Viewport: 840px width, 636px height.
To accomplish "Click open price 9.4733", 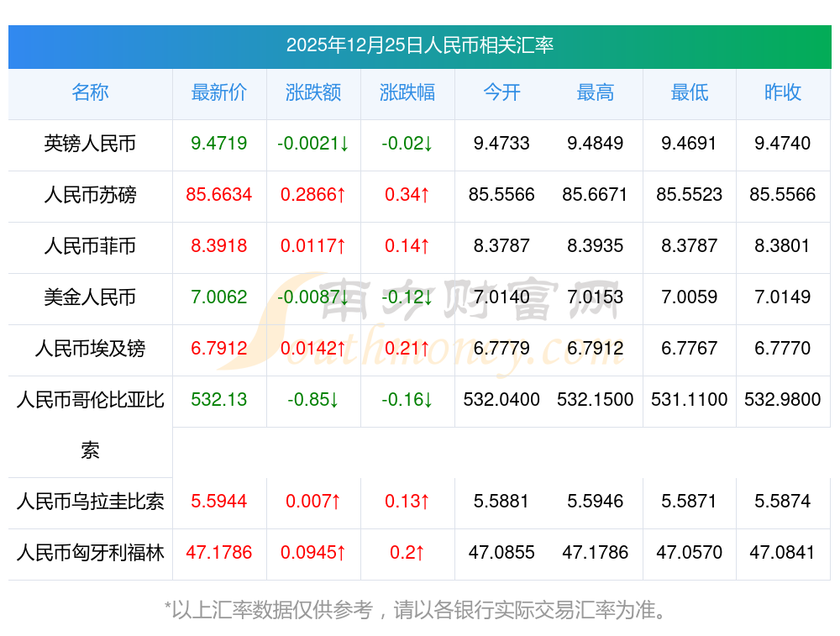I will [x=501, y=144].
